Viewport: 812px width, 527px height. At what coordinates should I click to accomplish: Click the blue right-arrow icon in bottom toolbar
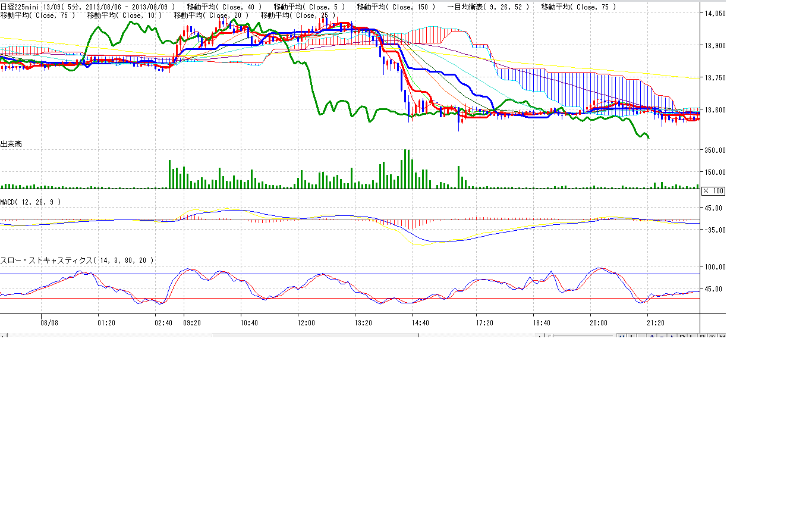pyautogui.click(x=672, y=337)
